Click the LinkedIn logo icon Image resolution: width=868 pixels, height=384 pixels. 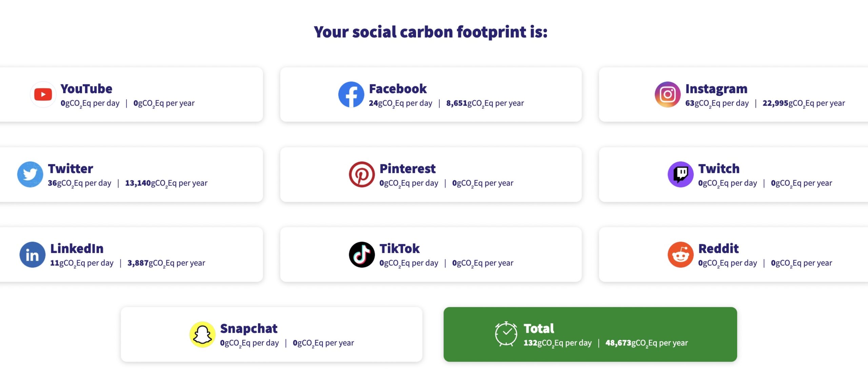tap(32, 255)
